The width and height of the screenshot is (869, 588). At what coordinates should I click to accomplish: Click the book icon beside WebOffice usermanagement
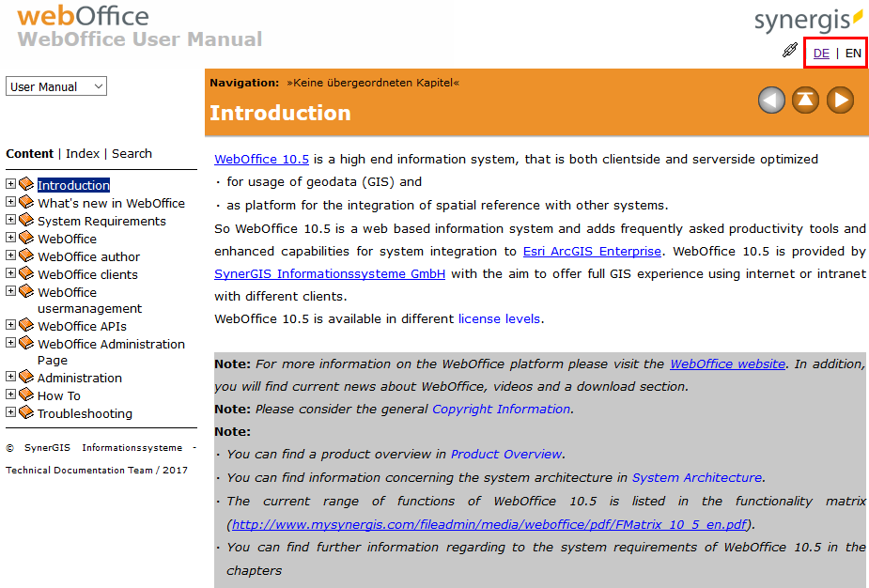26,291
